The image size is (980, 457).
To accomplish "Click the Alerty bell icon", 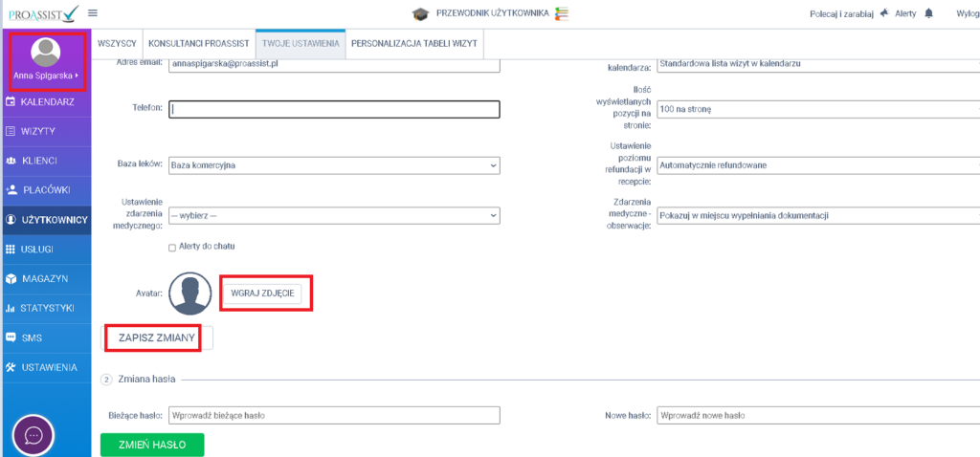I will pyautogui.click(x=928, y=13).
